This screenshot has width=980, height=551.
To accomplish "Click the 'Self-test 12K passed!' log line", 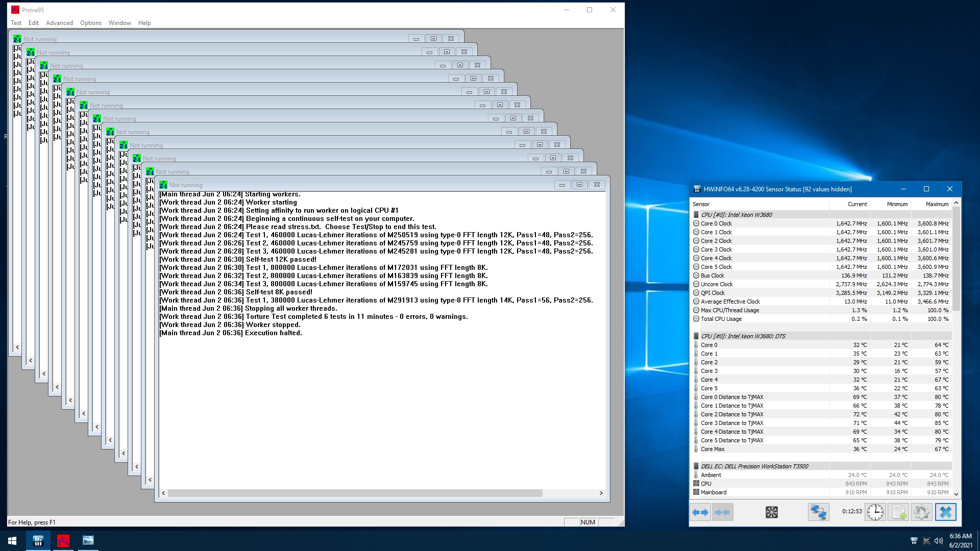I will [x=238, y=259].
